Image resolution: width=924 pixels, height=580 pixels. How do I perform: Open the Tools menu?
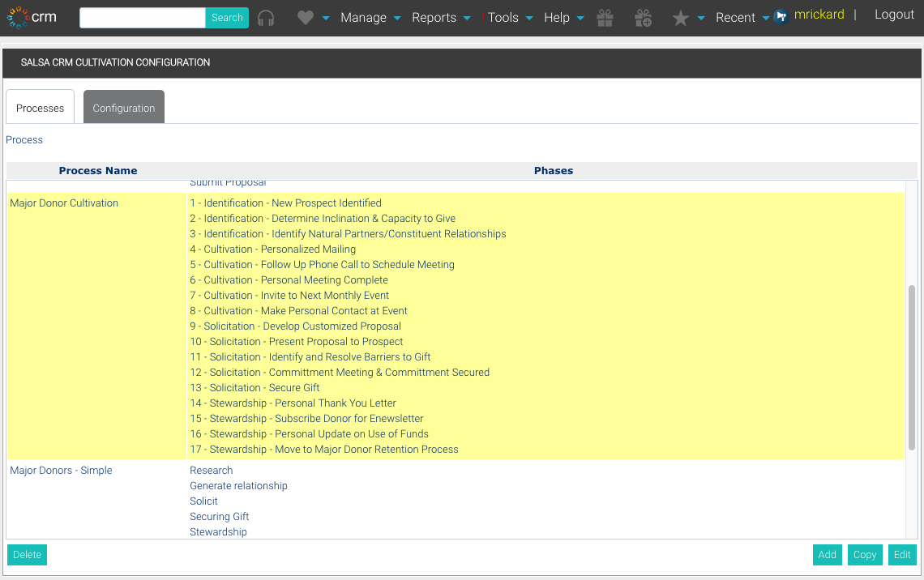tap(503, 17)
